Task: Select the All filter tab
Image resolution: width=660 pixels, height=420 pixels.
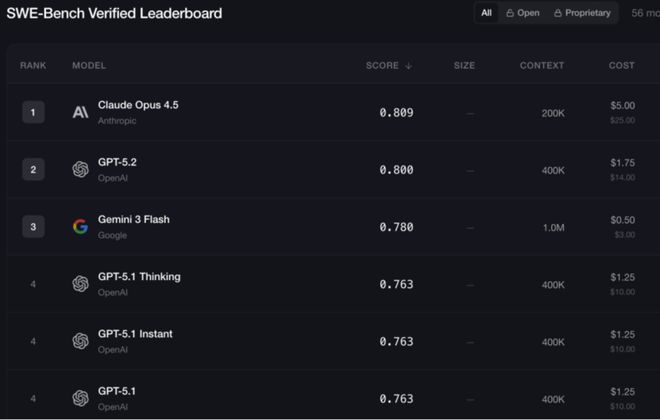Action: point(486,13)
